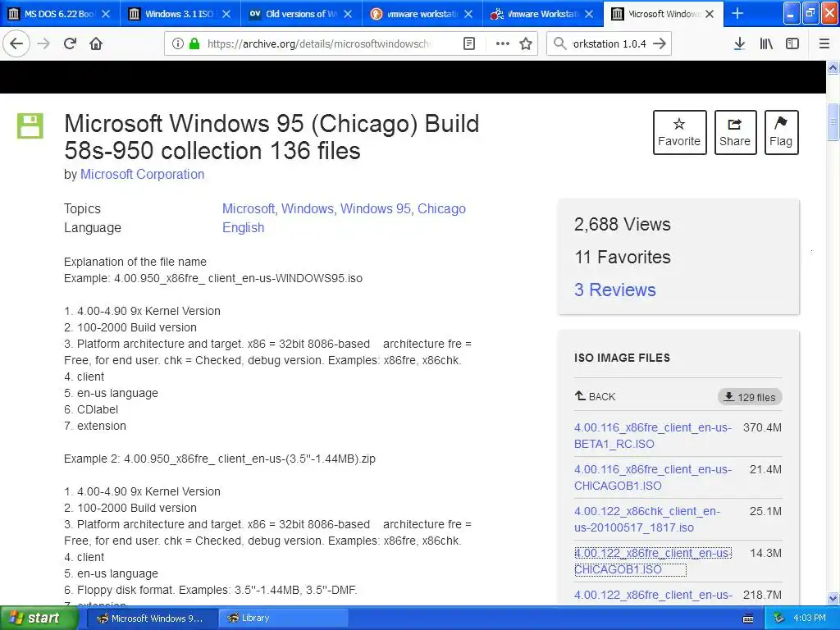Switch to Old versions of W tab

coord(301,14)
